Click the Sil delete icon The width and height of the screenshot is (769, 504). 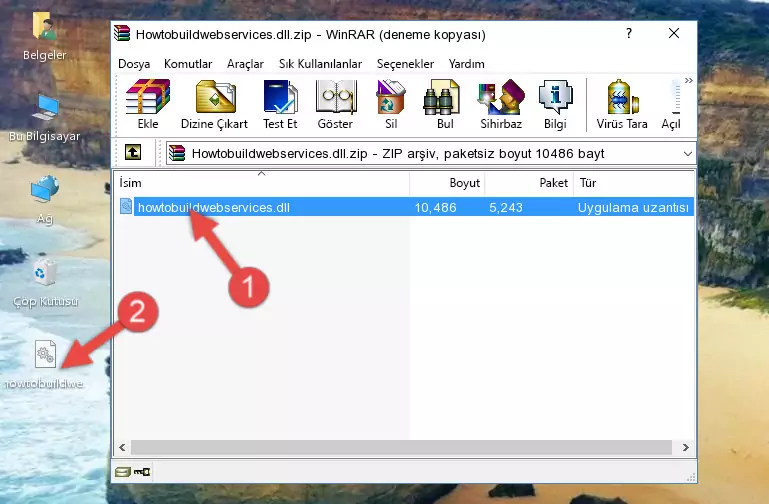391,104
